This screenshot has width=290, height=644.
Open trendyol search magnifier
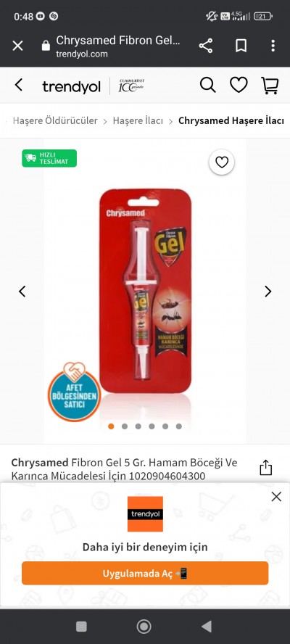[208, 85]
